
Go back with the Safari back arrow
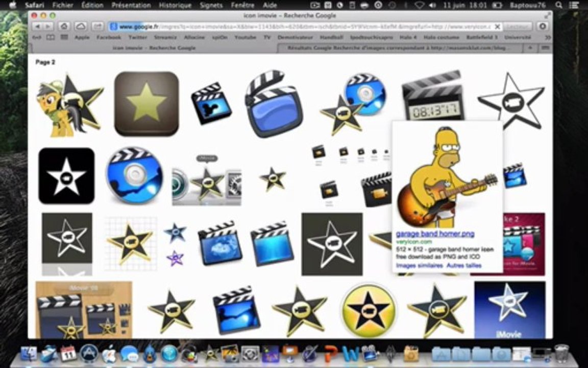coord(37,26)
